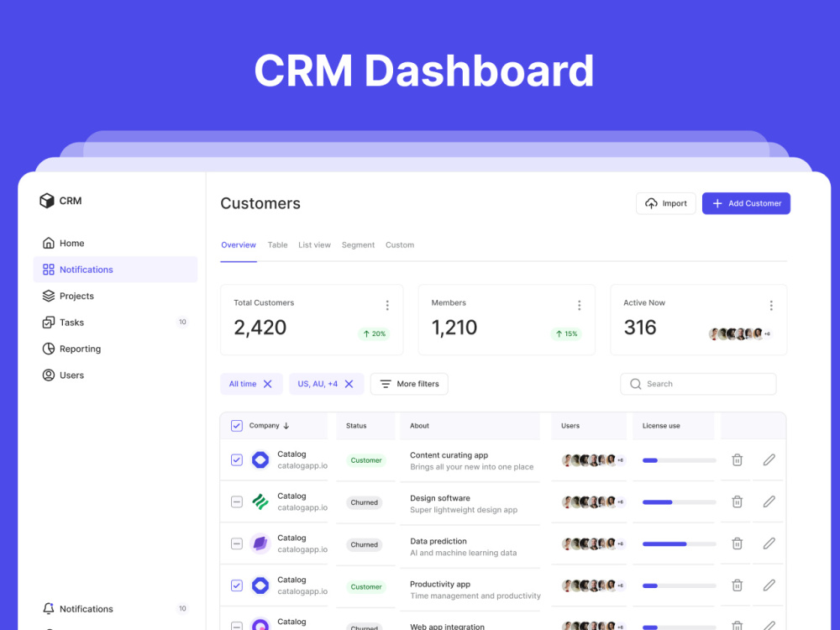The height and width of the screenshot is (630, 840).
Task: Click the Import button
Action: coord(666,203)
